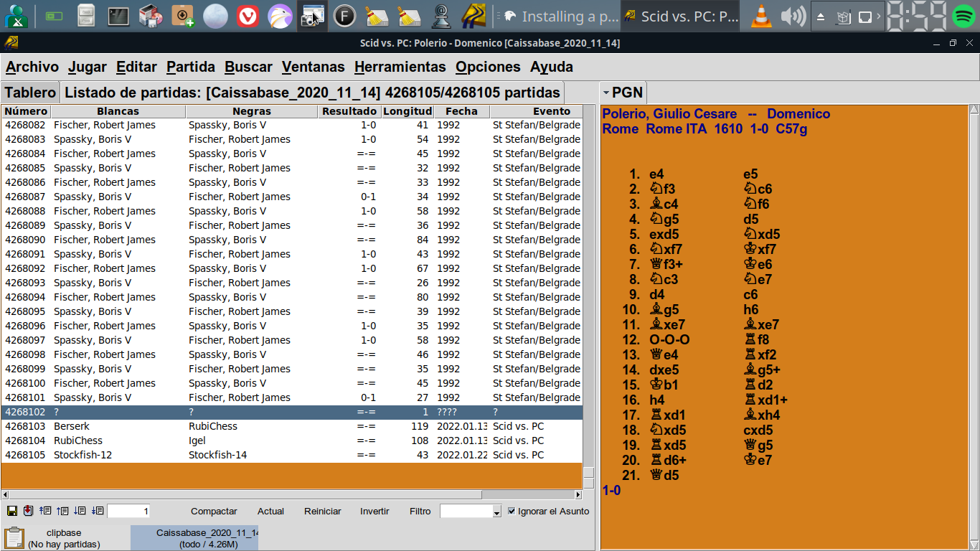Image resolution: width=980 pixels, height=551 pixels.
Task: Select game 4268103 Berserk vs RubiChess
Action: 291,426
